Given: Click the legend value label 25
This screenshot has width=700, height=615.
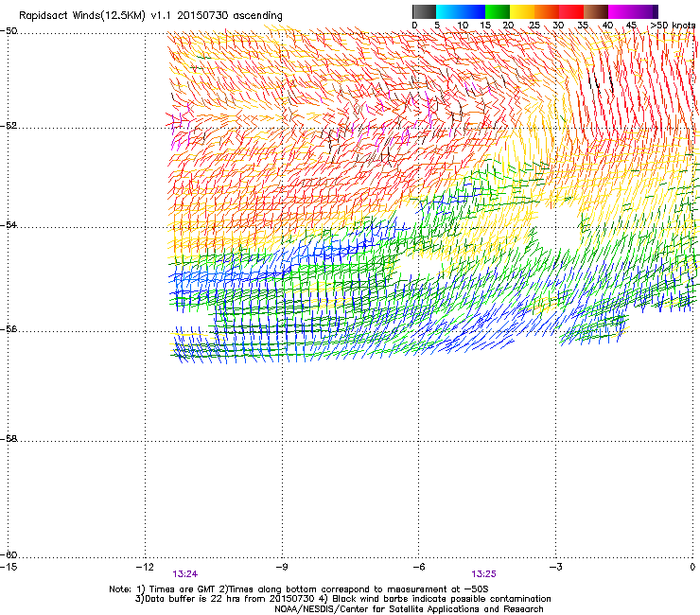Looking at the screenshot, I should [534, 26].
